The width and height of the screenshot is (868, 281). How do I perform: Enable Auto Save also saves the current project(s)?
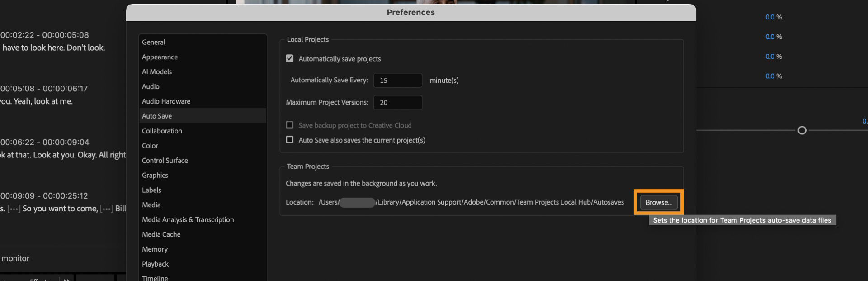(290, 140)
